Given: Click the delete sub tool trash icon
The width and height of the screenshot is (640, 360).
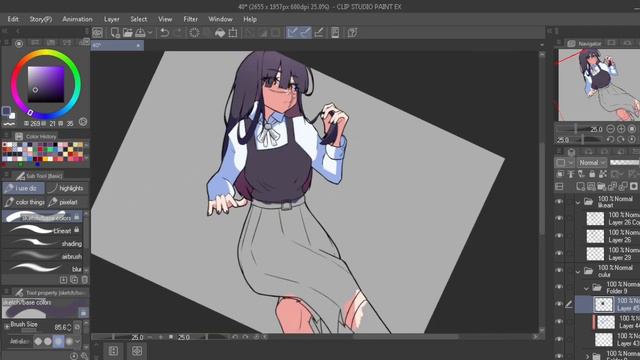Looking at the screenshot, I should point(84,280).
